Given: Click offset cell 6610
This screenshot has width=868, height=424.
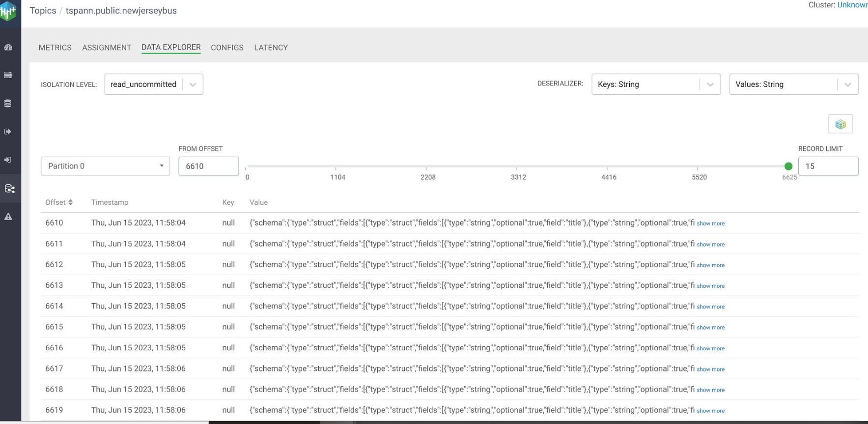Looking at the screenshot, I should (x=54, y=223).
